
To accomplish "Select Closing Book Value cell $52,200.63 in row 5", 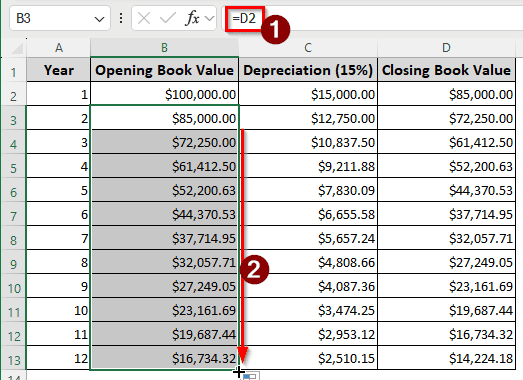I will tap(446, 166).
